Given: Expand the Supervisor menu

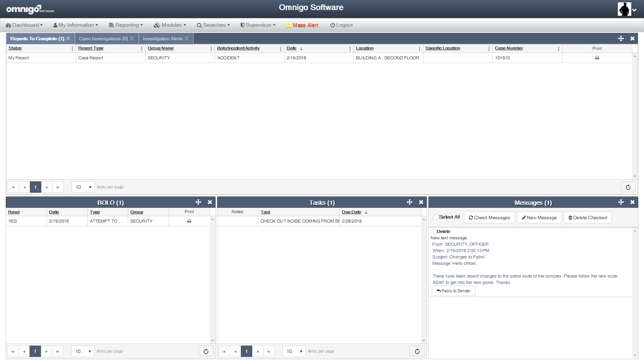Looking at the screenshot, I should pos(258,25).
